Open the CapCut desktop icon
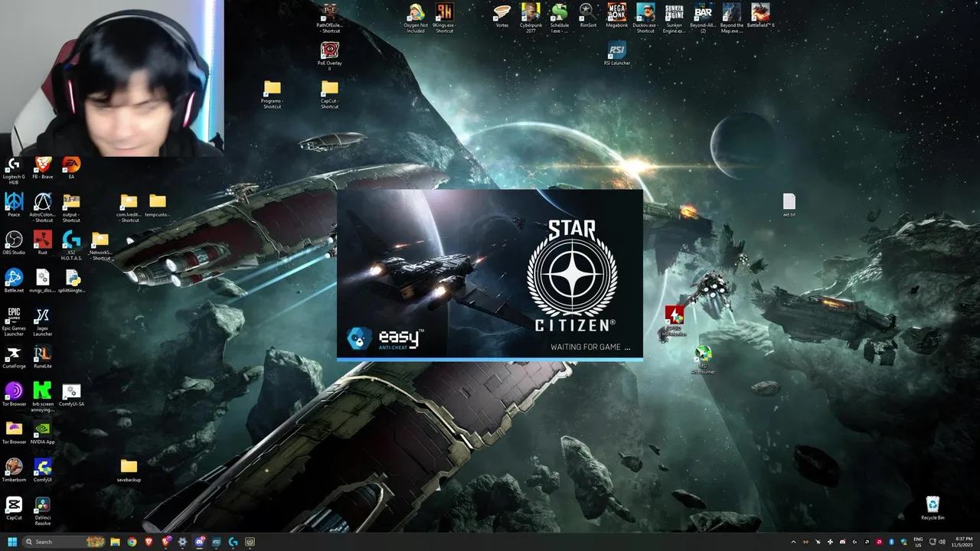The width and height of the screenshot is (980, 551). point(13,507)
